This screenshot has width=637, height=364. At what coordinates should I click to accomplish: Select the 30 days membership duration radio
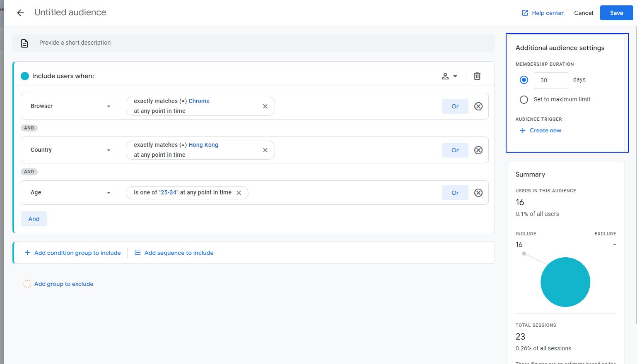coord(524,80)
